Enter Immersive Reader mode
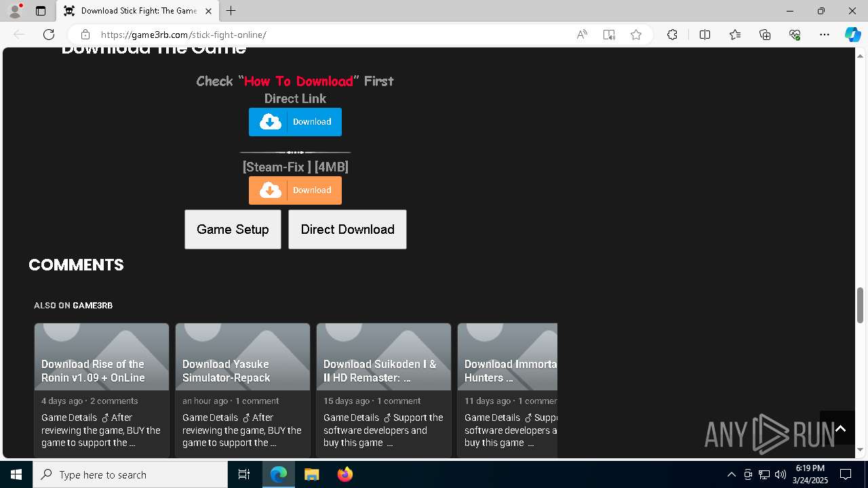 pyautogui.click(x=609, y=35)
